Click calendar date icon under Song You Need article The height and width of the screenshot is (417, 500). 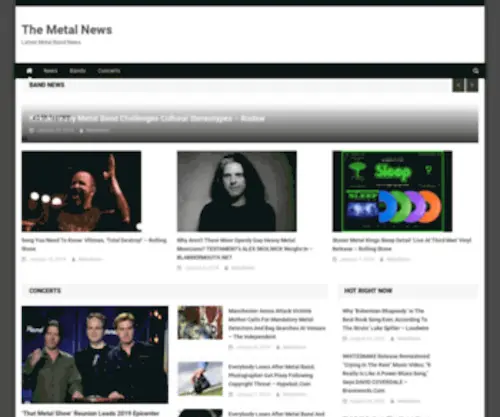24,259
